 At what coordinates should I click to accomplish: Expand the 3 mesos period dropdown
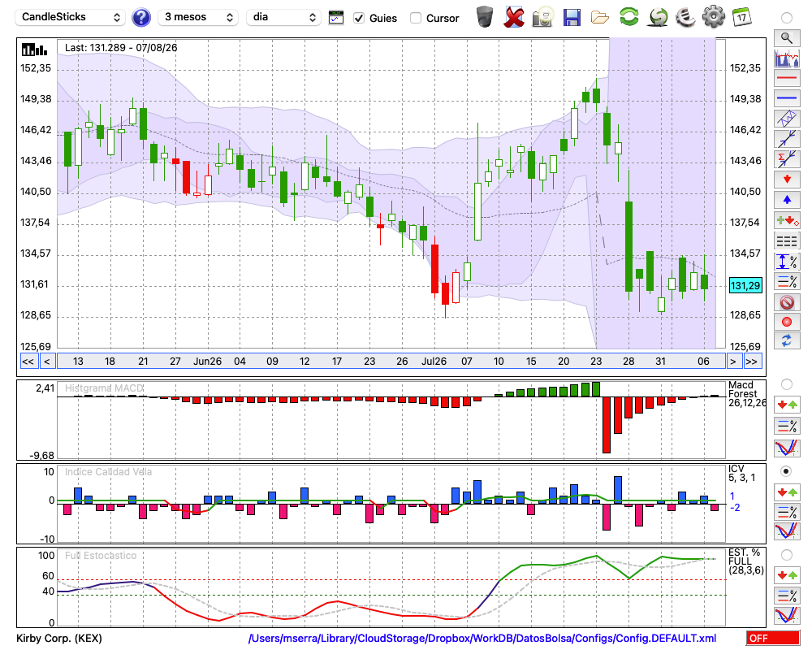tap(198, 17)
